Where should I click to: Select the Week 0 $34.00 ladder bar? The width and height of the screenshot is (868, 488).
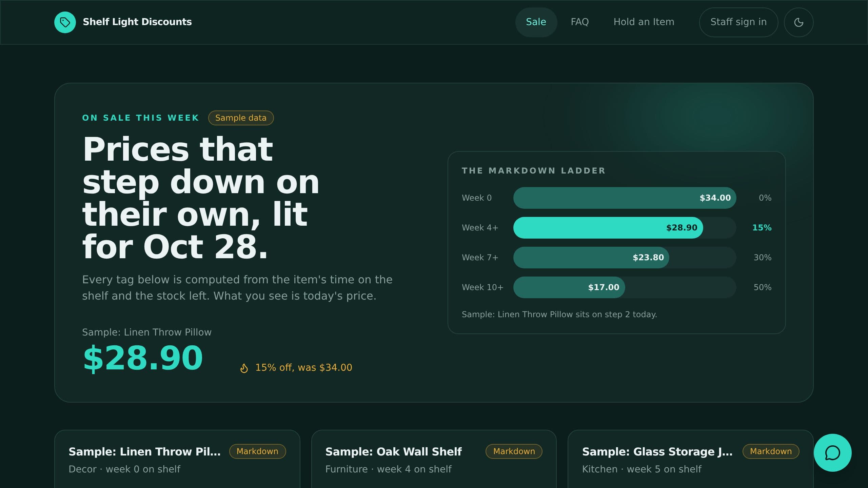[625, 198]
